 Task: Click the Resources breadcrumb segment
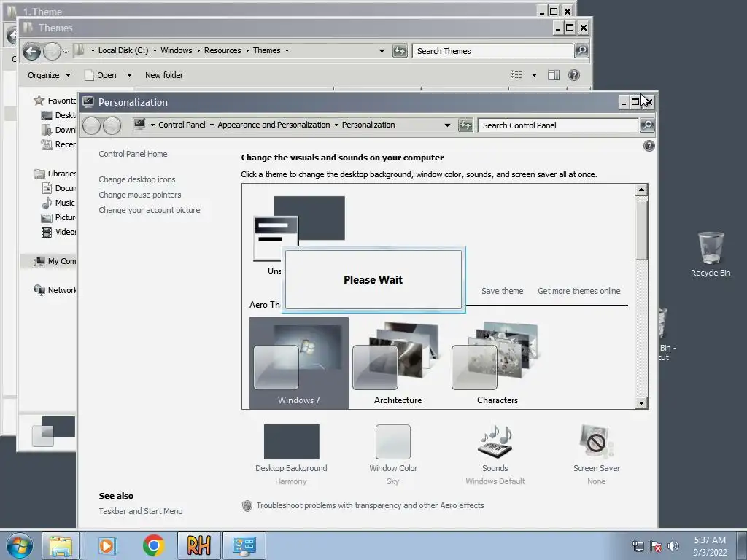(222, 50)
